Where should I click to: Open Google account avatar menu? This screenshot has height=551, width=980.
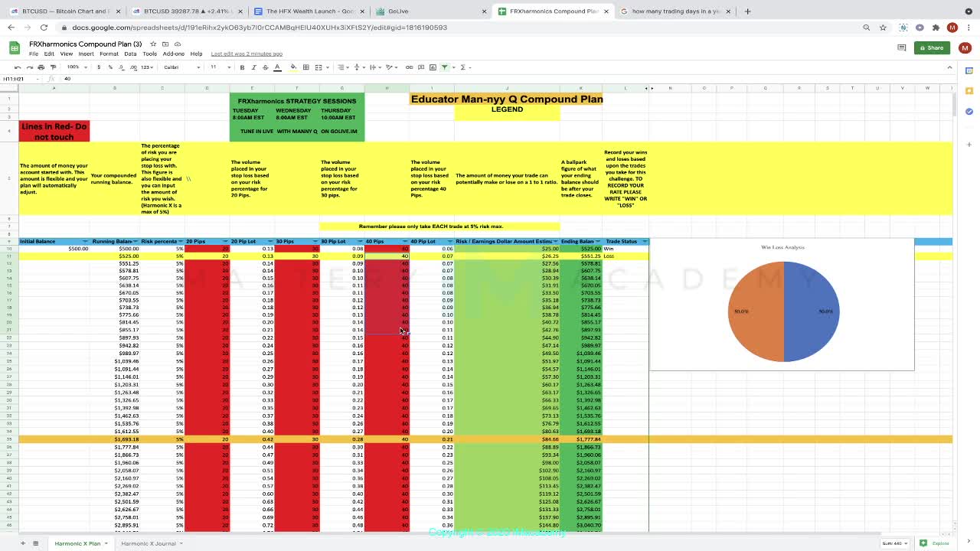965,47
